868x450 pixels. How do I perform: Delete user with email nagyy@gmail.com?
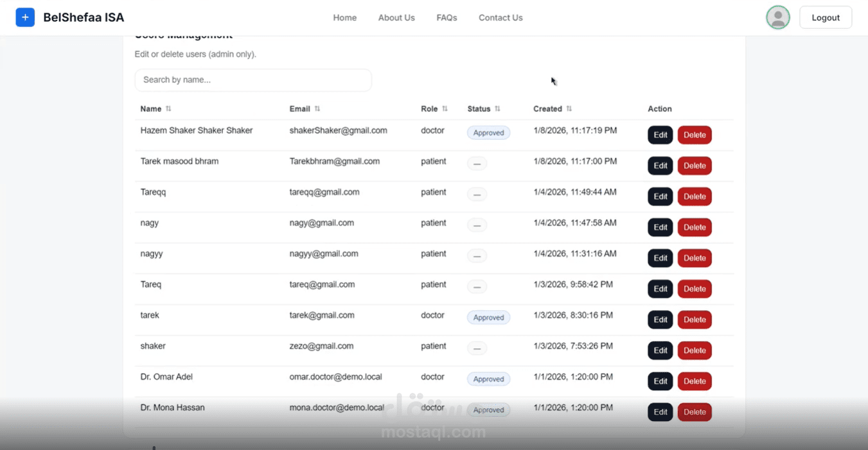pos(695,258)
